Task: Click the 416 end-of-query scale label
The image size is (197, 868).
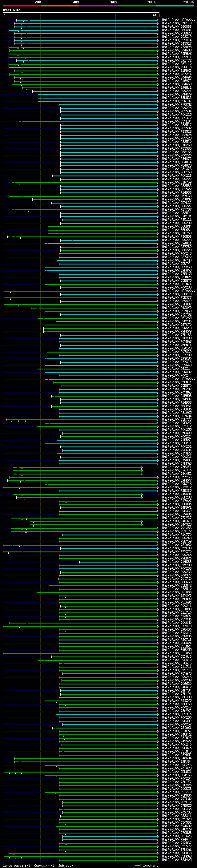Action: click(155, 15)
